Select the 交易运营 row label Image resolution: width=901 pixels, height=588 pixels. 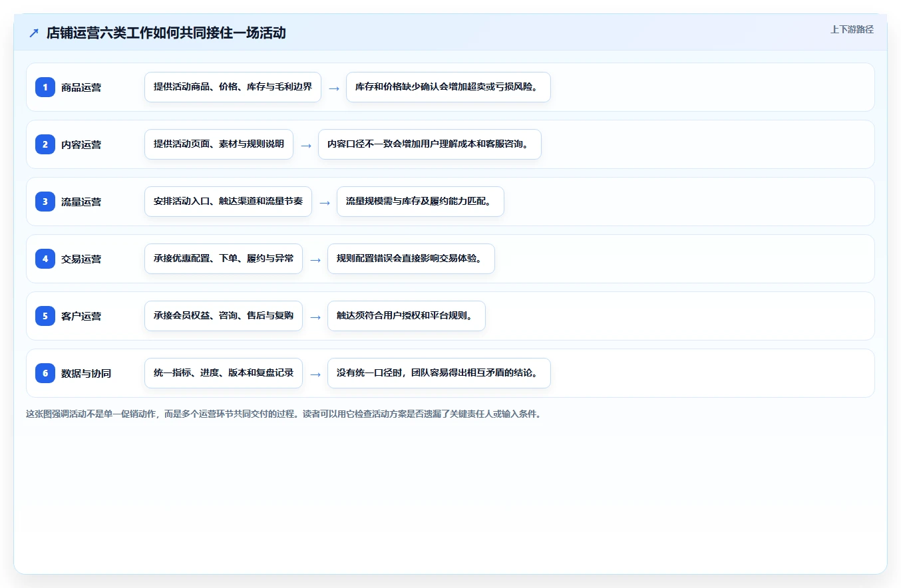[x=81, y=259]
